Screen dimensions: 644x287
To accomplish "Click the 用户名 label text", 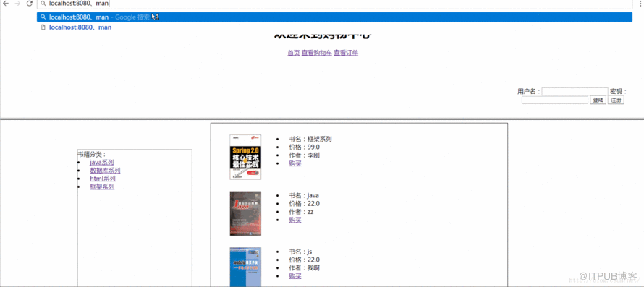I will pyautogui.click(x=529, y=91).
